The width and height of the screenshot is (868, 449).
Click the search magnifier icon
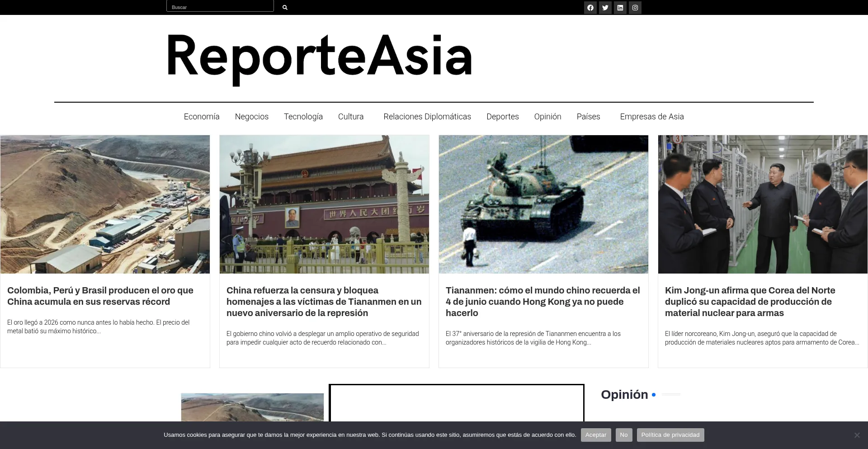(x=285, y=7)
